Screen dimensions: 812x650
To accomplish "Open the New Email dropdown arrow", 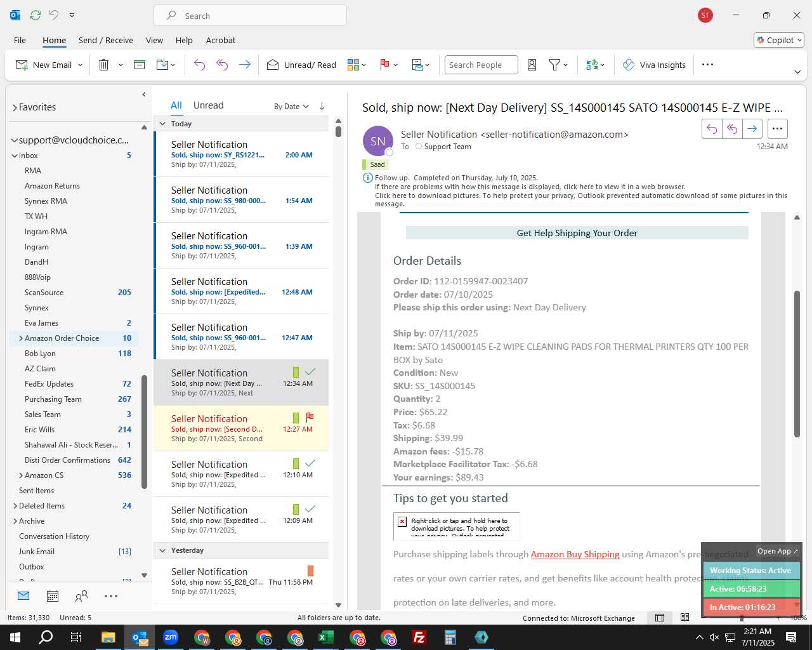I will coord(80,65).
